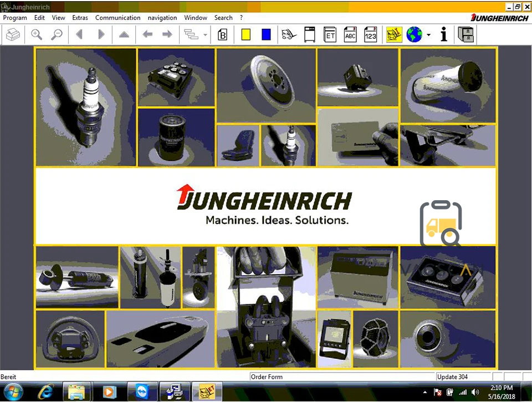Go to previous page triangle arrow
The height and width of the screenshot is (402, 532).
point(79,34)
